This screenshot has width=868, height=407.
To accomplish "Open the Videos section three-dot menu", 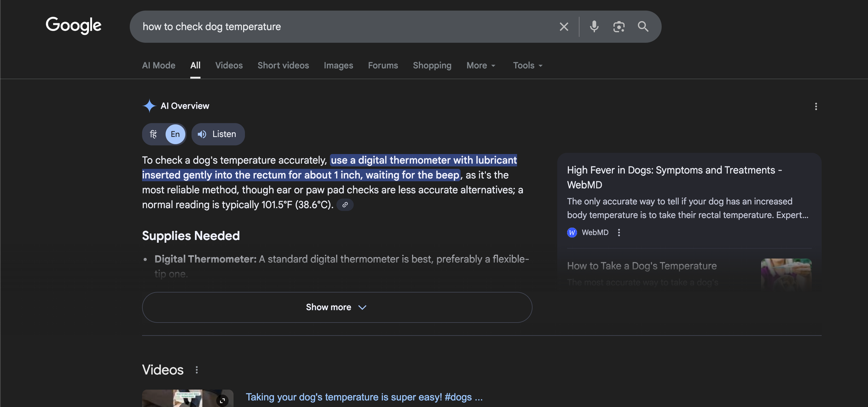I will click(x=197, y=370).
